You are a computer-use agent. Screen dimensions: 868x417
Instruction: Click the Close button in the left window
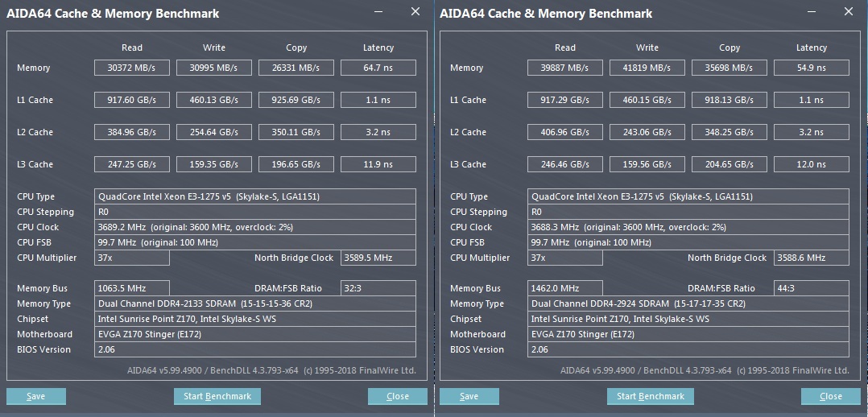click(398, 396)
